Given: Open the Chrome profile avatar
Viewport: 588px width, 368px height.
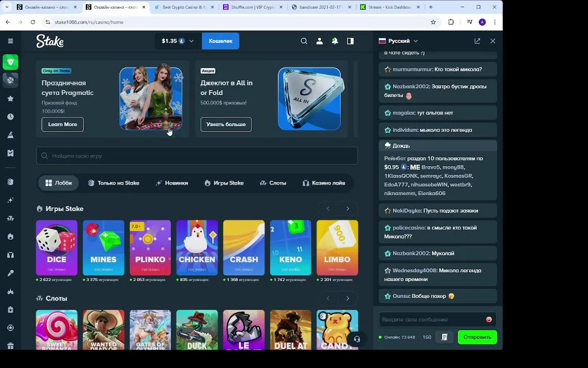Looking at the screenshot, I should [x=482, y=22].
